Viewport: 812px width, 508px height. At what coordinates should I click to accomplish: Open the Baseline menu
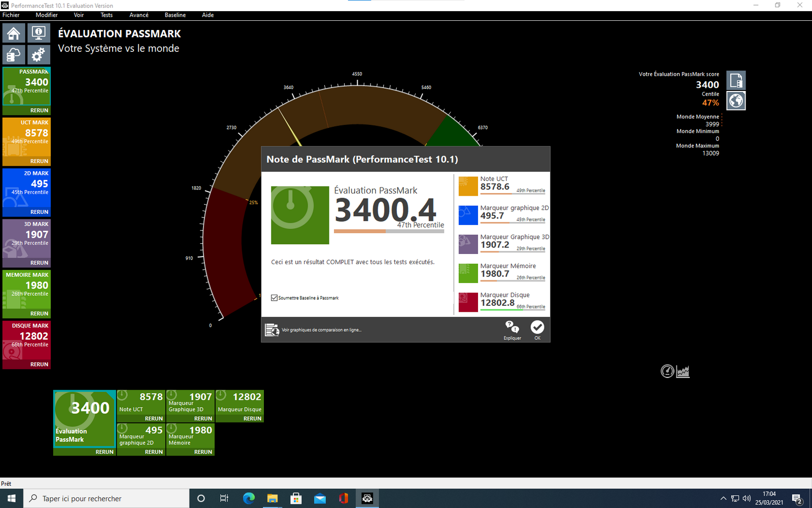(175, 15)
